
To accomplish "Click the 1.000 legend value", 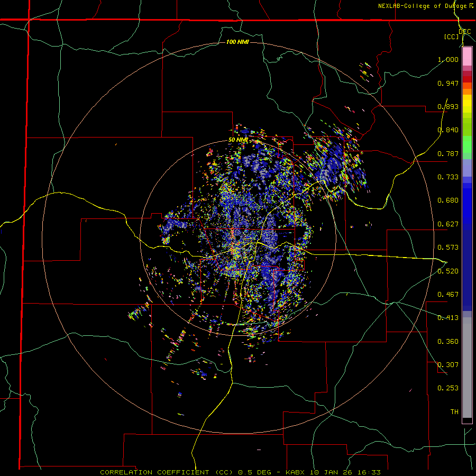I will tap(448, 59).
